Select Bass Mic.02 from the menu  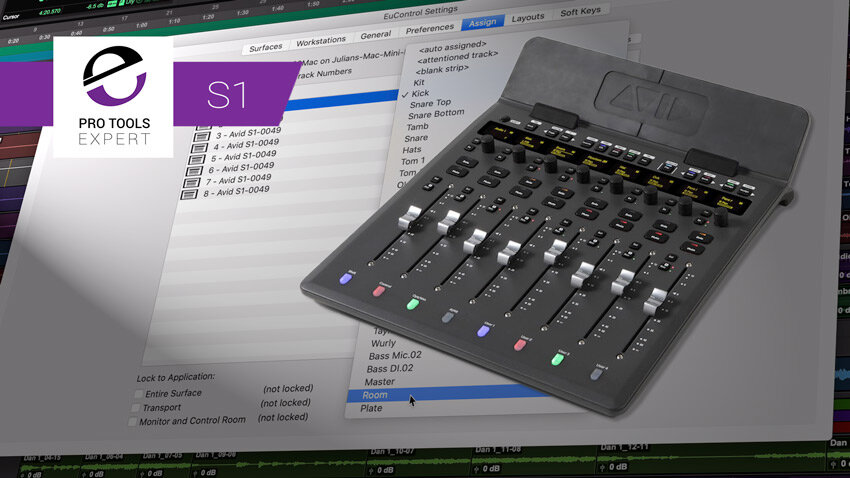click(x=395, y=356)
